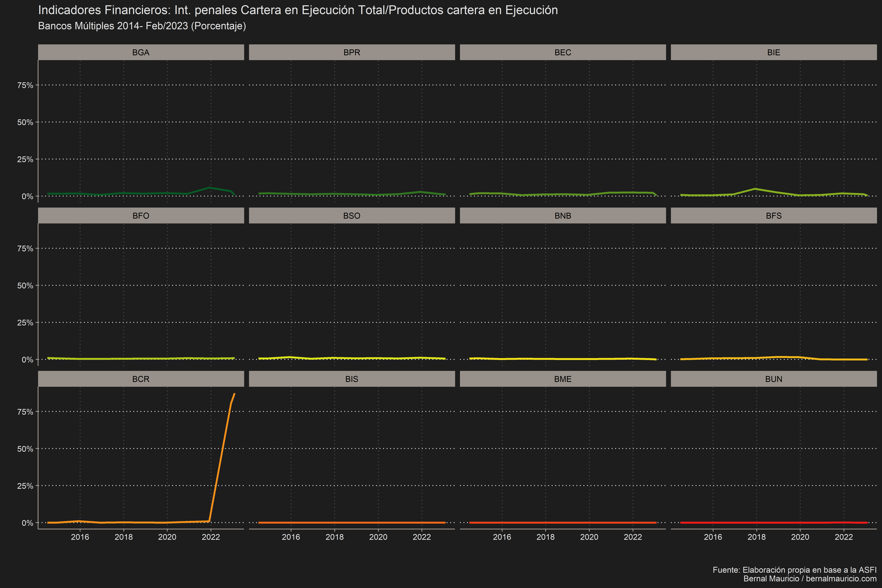Viewport: 882px width, 588px height.
Task: Click the 2022 bump on the BGA line
Action: 210,188
